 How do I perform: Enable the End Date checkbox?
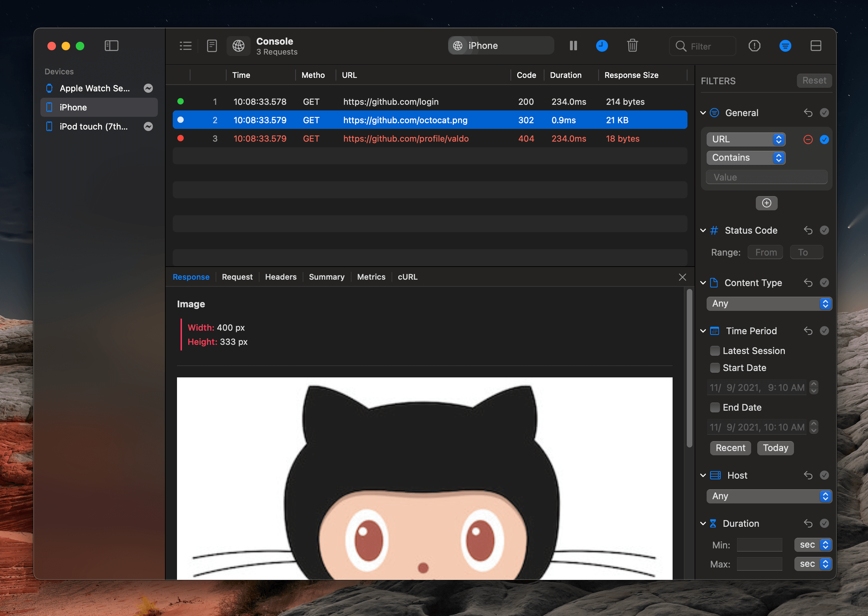(715, 408)
